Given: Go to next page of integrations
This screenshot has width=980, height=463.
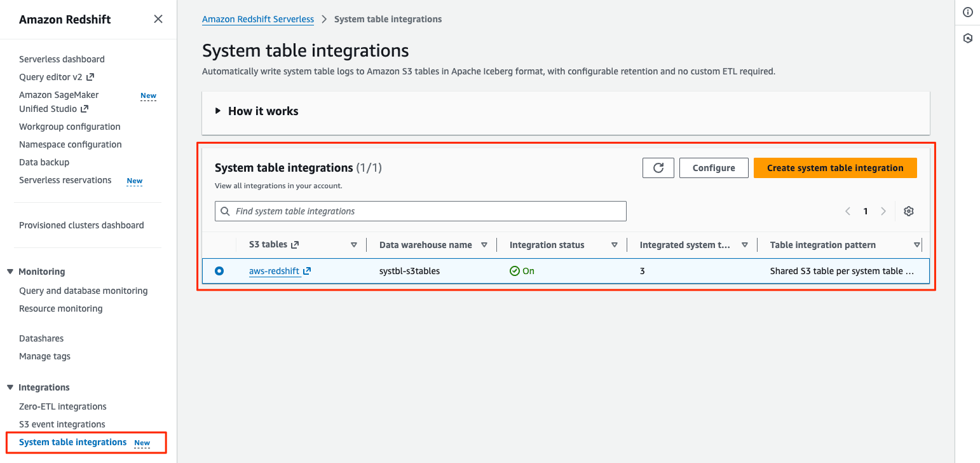Looking at the screenshot, I should [x=883, y=211].
